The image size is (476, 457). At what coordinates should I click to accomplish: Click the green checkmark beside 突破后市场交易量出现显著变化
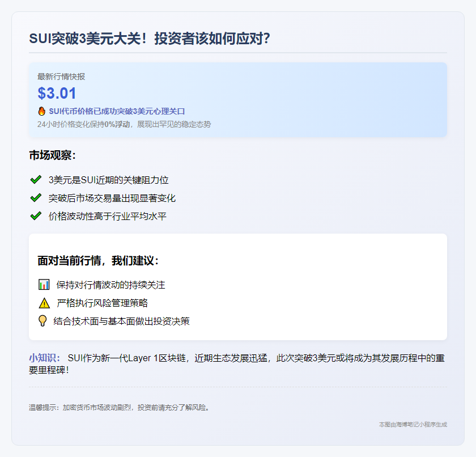pyautogui.click(x=36, y=198)
